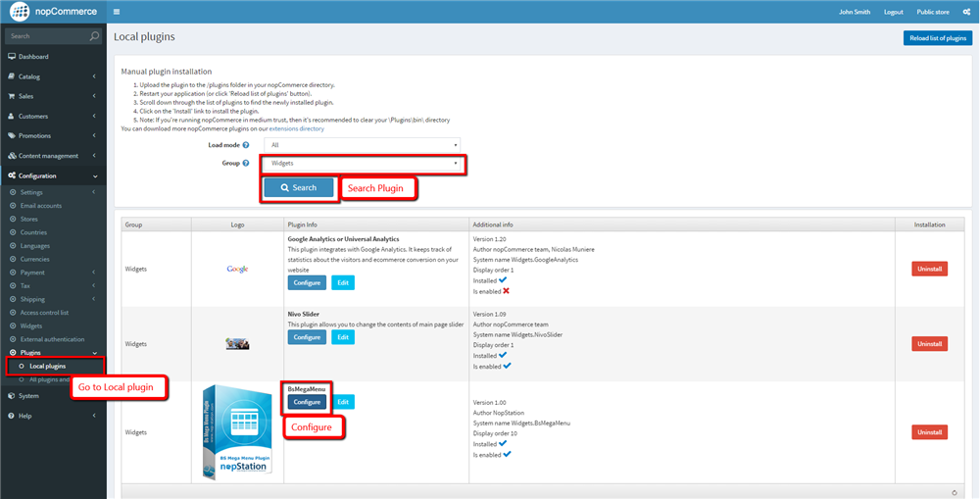Edit the BsMegaMenu plugin
980x499 pixels.
342,402
